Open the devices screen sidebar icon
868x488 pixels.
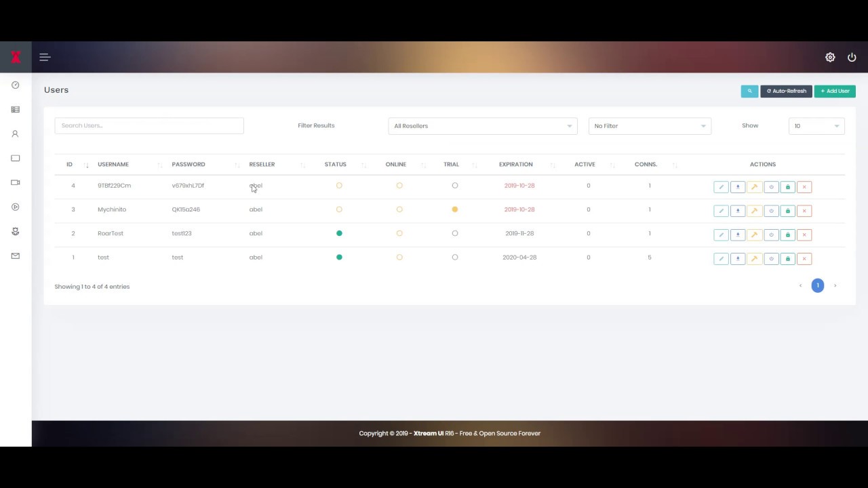pos(15,158)
